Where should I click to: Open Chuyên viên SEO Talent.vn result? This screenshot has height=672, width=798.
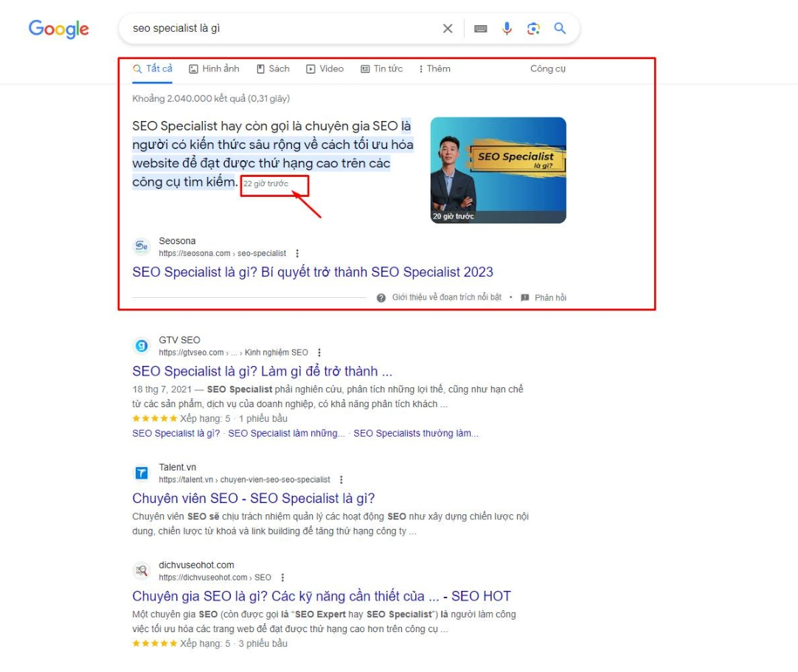pos(253,499)
